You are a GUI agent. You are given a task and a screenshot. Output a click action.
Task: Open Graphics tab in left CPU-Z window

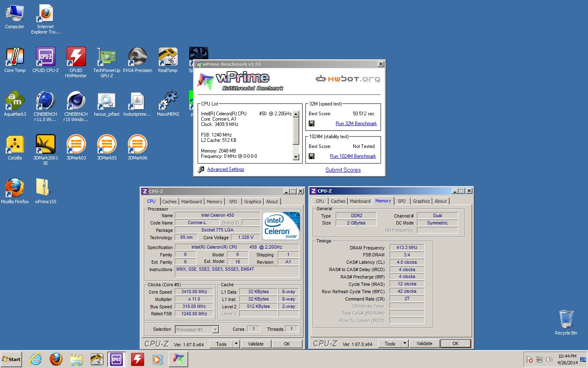coord(253,202)
